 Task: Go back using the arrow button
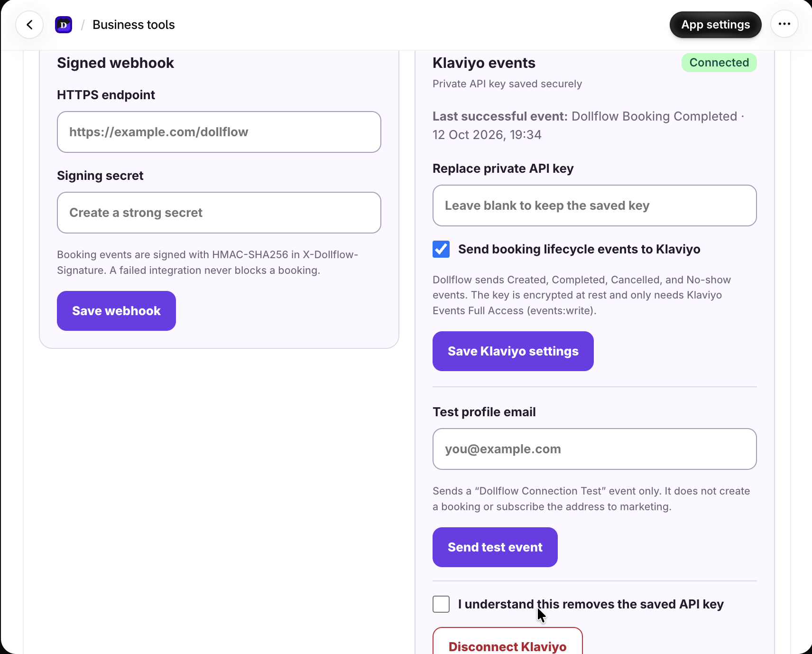tap(29, 25)
